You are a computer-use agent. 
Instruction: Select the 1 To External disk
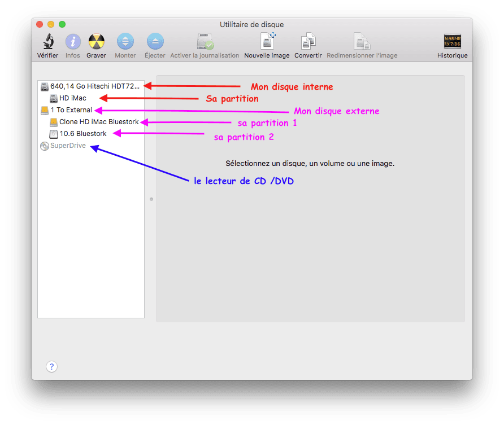tap(91, 110)
